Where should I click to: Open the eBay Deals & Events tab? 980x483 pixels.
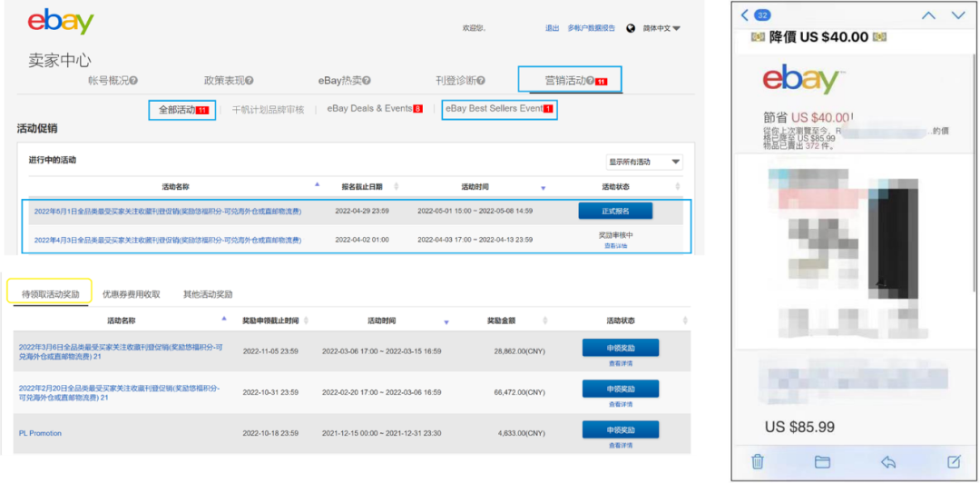(373, 109)
